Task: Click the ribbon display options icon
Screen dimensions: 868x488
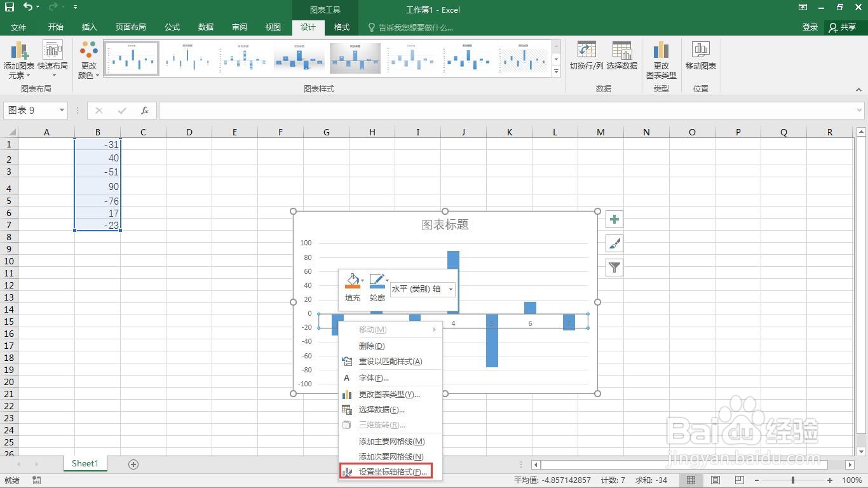Action: (803, 8)
